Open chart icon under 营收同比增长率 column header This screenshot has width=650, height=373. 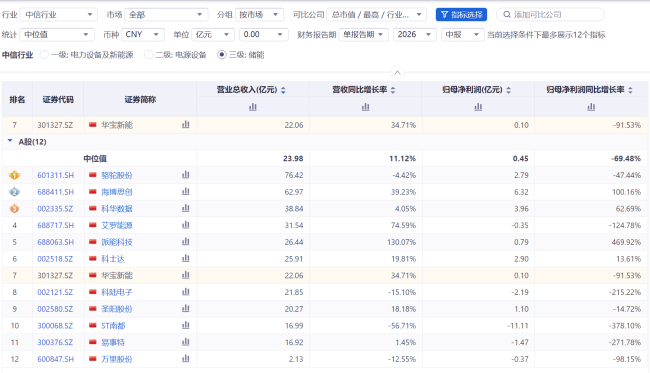click(365, 107)
